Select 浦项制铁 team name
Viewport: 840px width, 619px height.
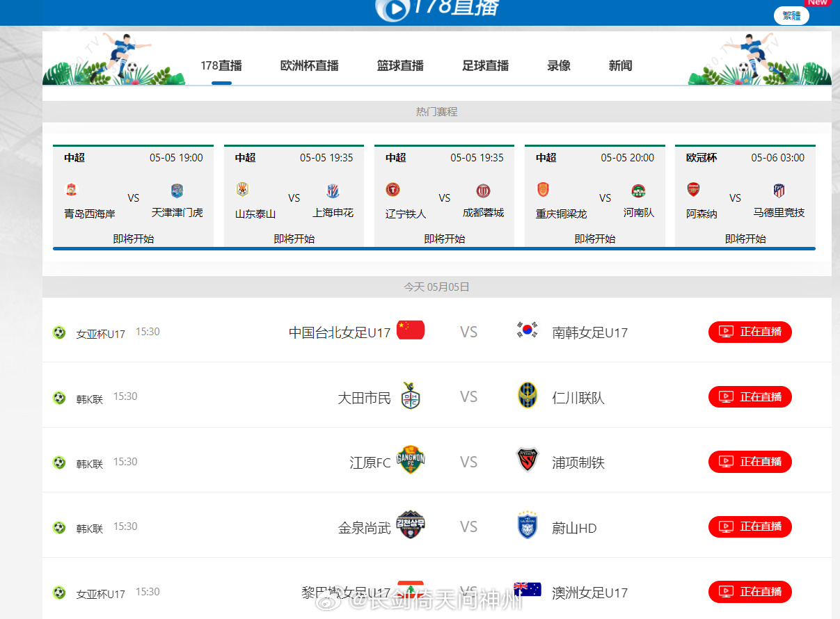coord(578,463)
